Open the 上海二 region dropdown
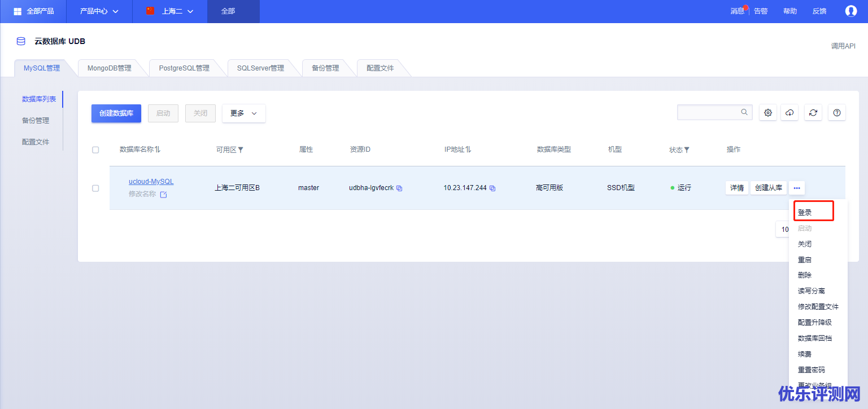Screen dimensions: 868x409 click(x=170, y=11)
